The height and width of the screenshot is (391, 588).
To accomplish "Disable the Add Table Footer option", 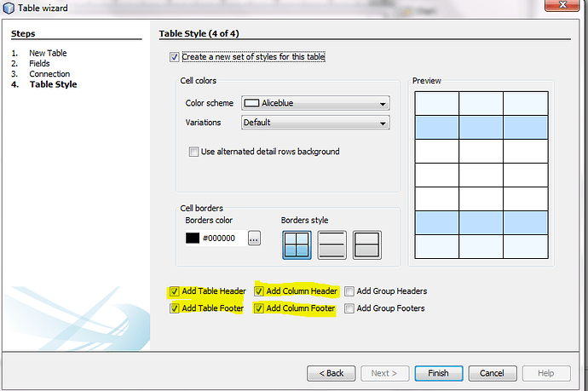I will tap(175, 308).
